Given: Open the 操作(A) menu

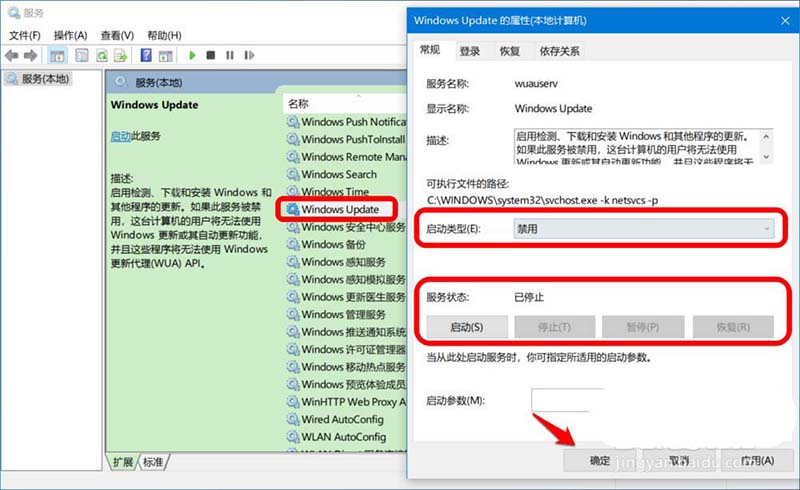Looking at the screenshot, I should tap(70, 35).
